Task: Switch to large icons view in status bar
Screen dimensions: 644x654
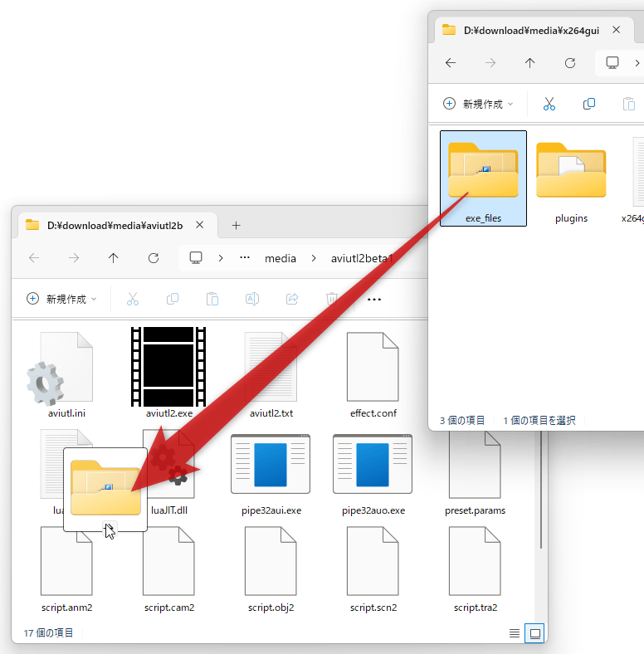Action: pos(534,633)
